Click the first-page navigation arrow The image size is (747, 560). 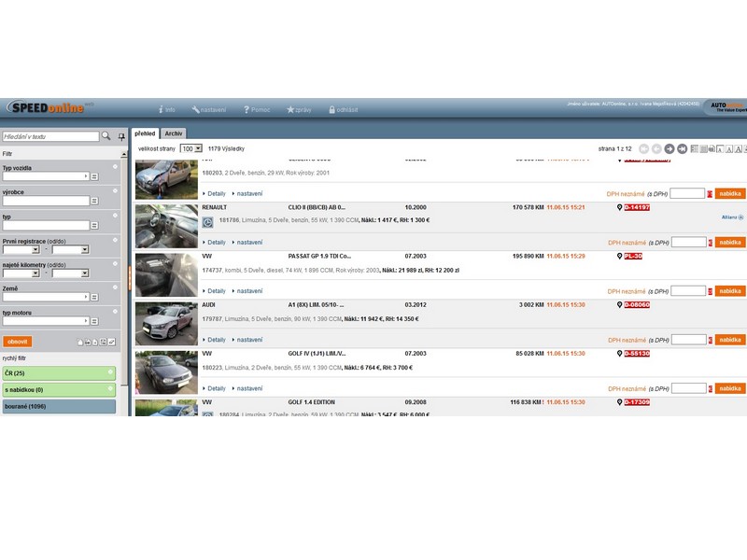pos(643,149)
